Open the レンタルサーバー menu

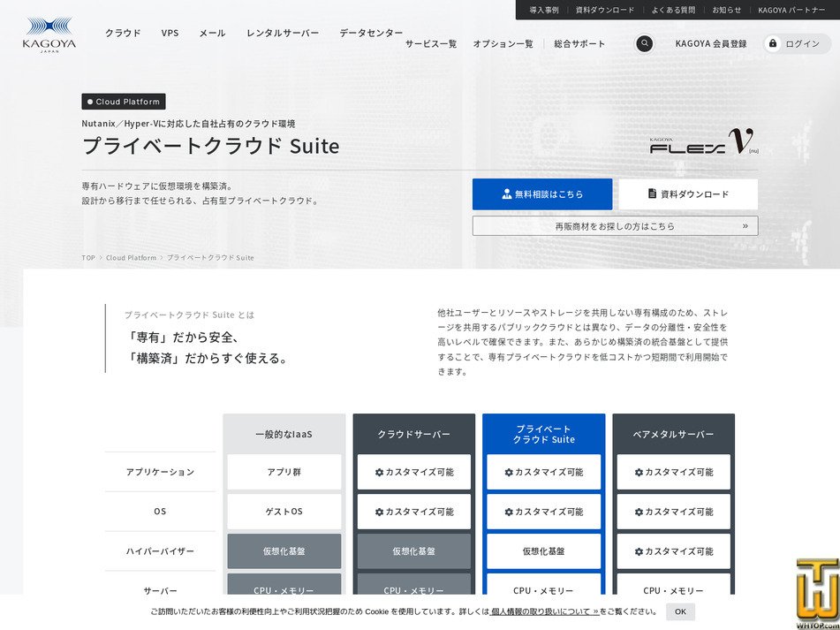pos(283,33)
